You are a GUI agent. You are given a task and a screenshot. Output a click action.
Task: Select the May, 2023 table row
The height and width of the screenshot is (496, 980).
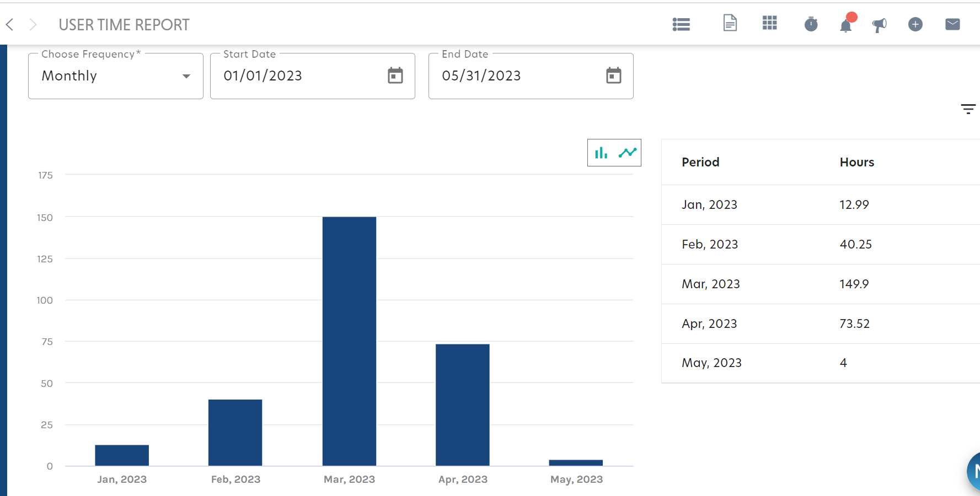[x=821, y=363]
